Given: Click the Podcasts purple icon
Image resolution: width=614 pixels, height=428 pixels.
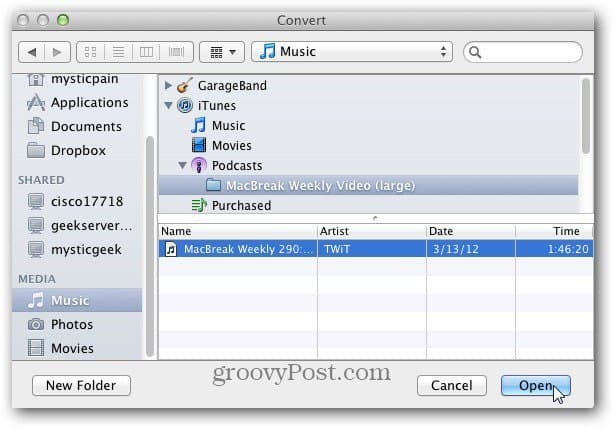Looking at the screenshot, I should [199, 165].
